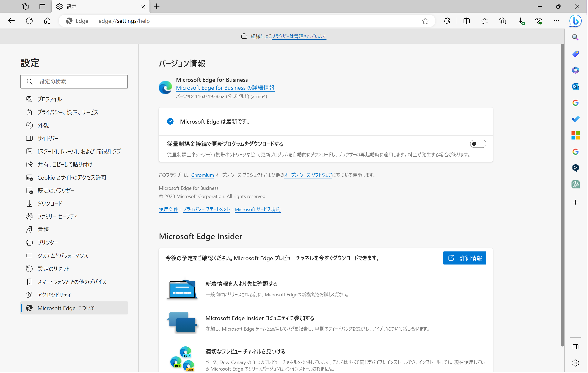Select 既定のブラウザー in the sidebar
The image size is (588, 373).
[74, 190]
